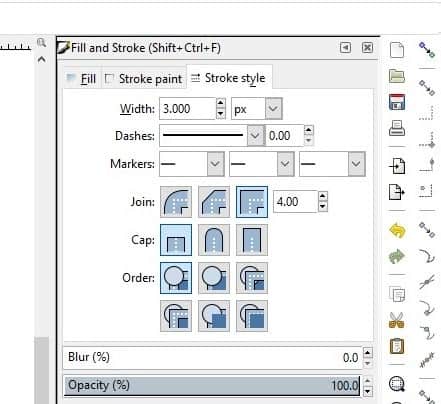Import a file using the import icon
441x404 pixels.
[397, 166]
